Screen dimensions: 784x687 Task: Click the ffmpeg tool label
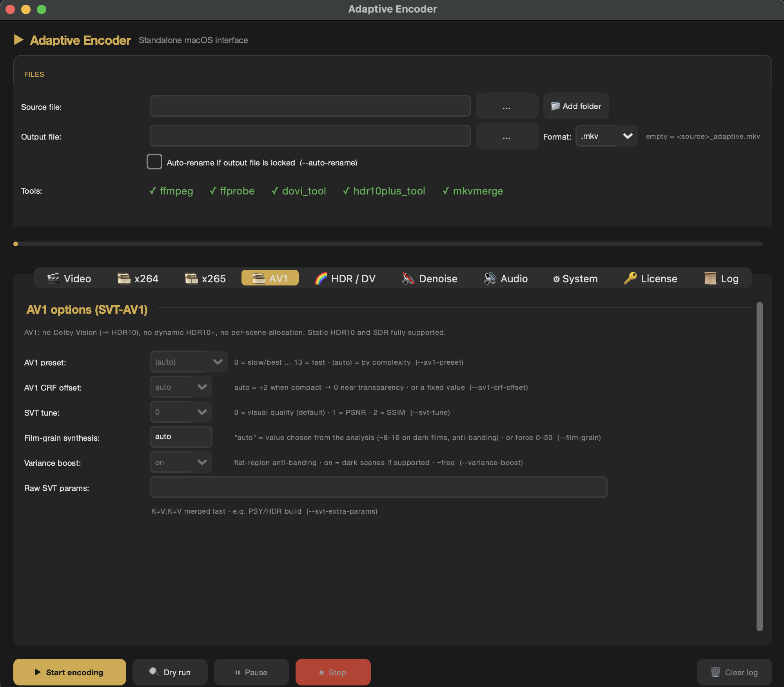click(176, 191)
